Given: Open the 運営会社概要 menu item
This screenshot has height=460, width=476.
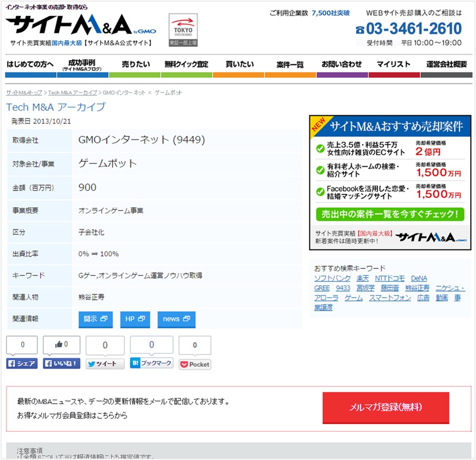Looking at the screenshot, I should [x=446, y=67].
